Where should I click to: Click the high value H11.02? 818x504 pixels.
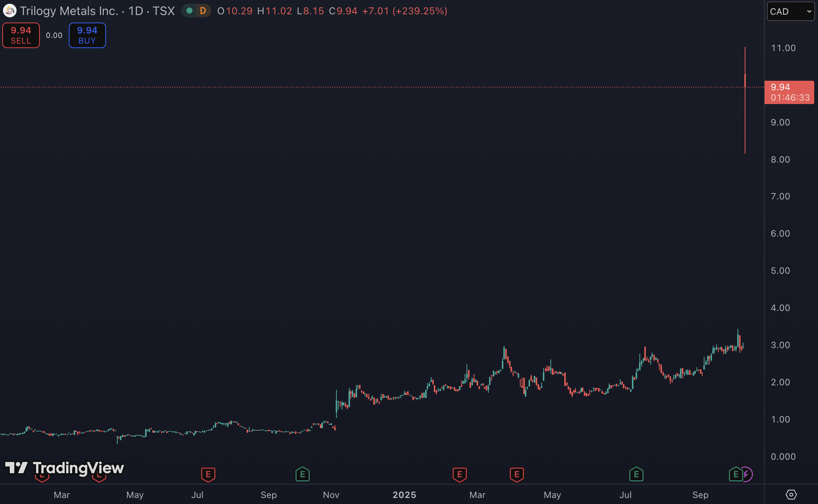[x=274, y=11]
